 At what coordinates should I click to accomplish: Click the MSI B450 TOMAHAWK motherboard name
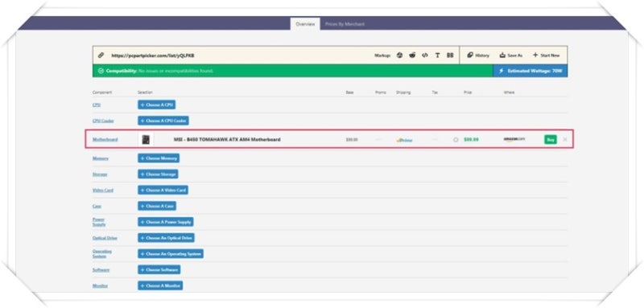(x=227, y=139)
